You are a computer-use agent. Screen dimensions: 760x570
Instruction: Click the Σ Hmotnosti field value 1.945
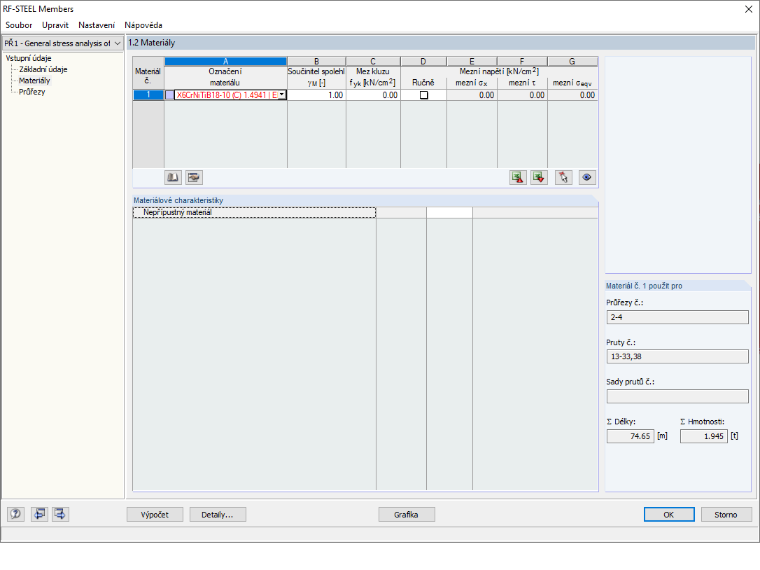(703, 436)
